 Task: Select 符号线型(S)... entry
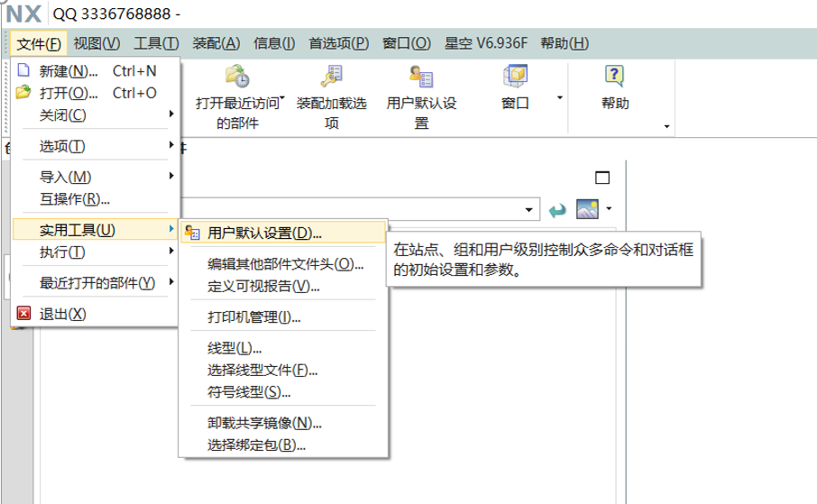(x=283, y=392)
